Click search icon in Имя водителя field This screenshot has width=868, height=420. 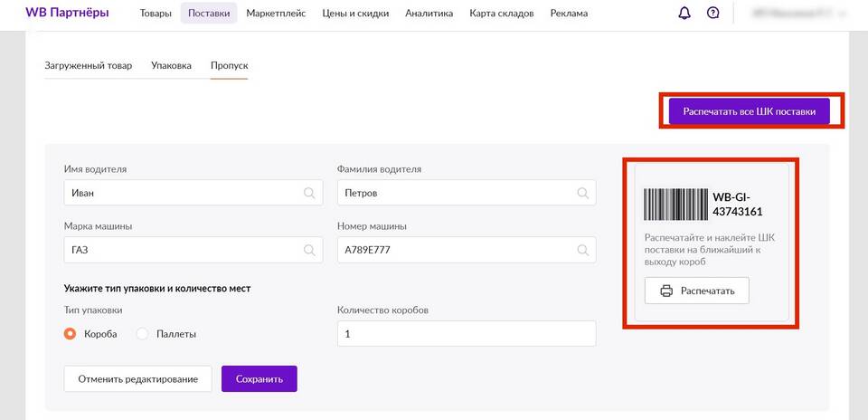(x=309, y=193)
